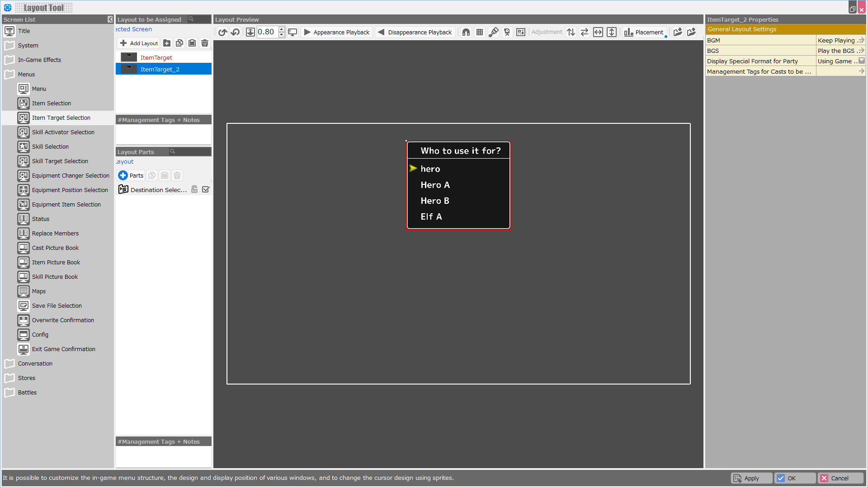
Task: Click the Undo icon in the preview toolbar
Action: pyautogui.click(x=235, y=32)
